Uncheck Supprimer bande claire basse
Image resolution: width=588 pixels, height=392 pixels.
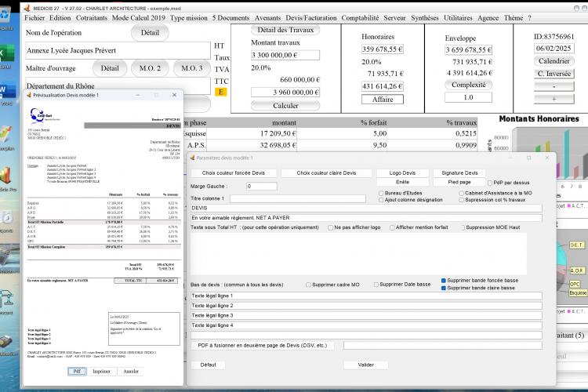coord(444,288)
